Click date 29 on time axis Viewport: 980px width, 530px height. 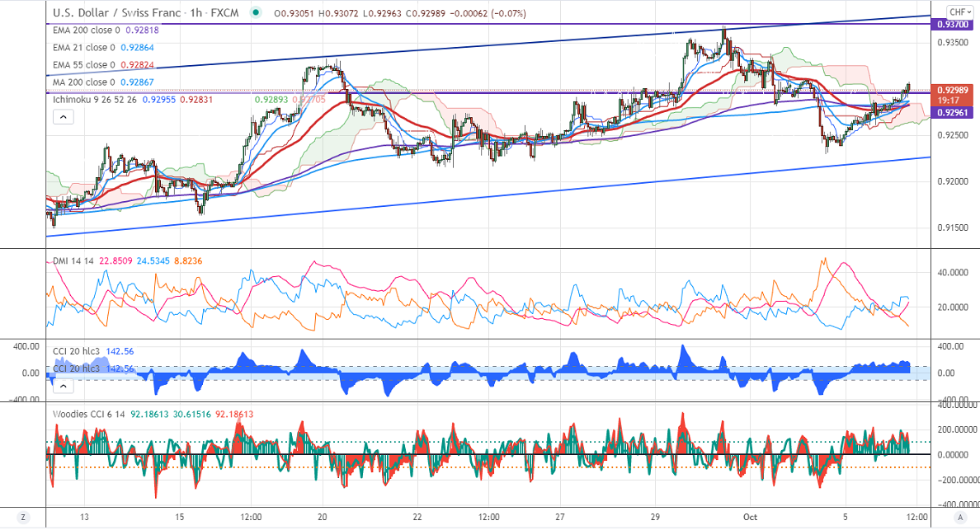coord(655,517)
